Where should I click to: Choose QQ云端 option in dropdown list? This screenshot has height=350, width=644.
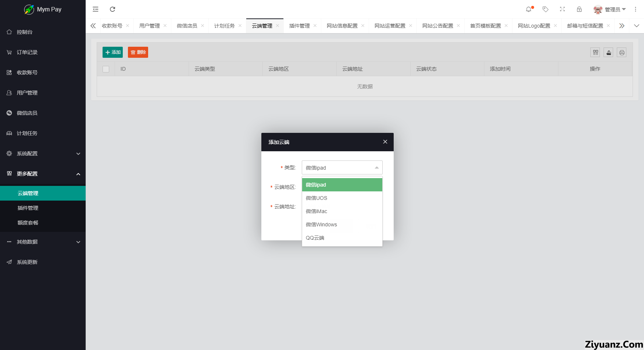click(315, 238)
